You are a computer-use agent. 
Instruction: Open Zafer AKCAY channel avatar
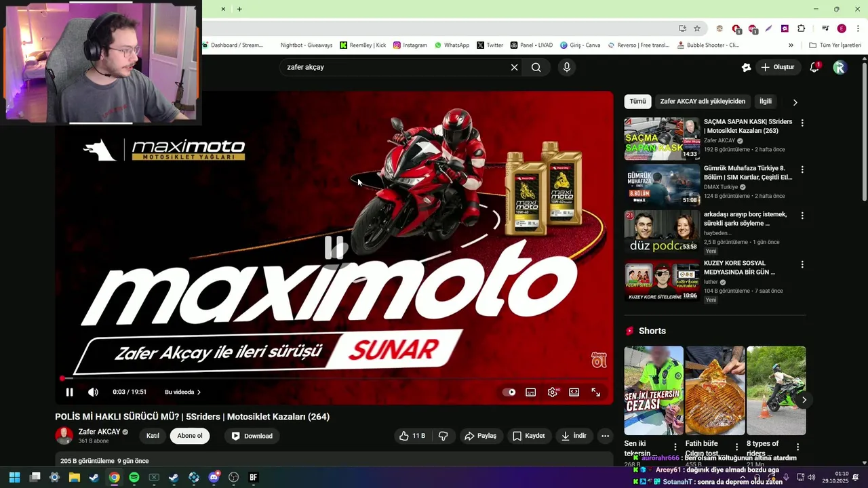64,436
